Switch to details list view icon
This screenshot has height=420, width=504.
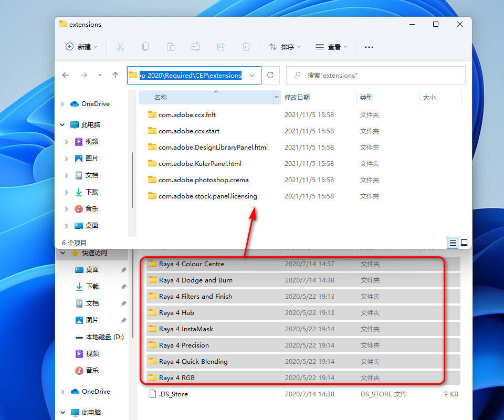453,243
